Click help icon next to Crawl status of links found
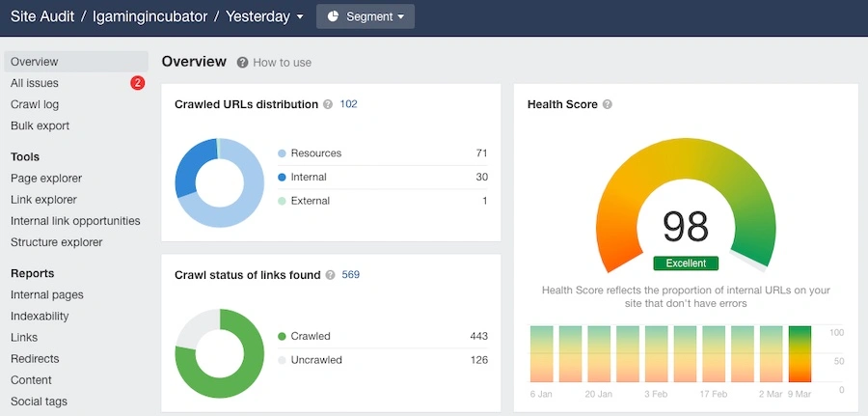This screenshot has width=868, height=416. click(x=331, y=275)
